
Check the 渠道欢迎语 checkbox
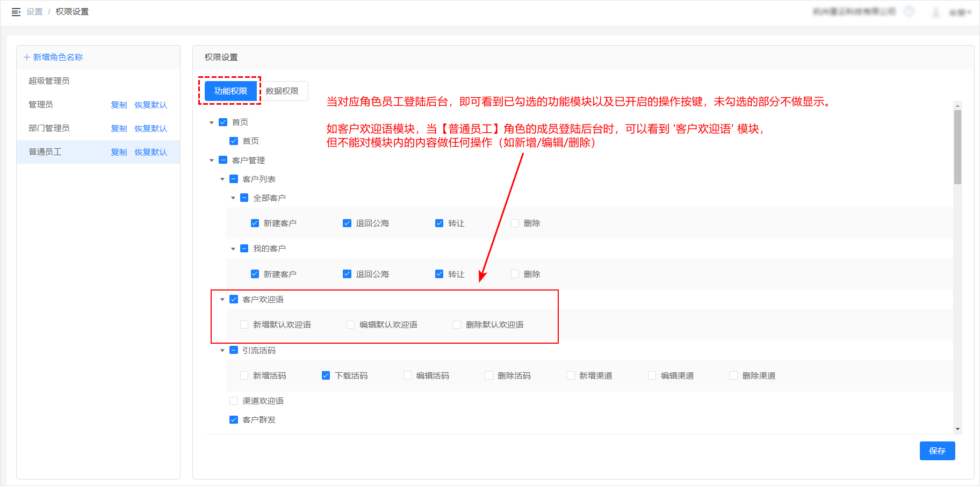tap(234, 401)
